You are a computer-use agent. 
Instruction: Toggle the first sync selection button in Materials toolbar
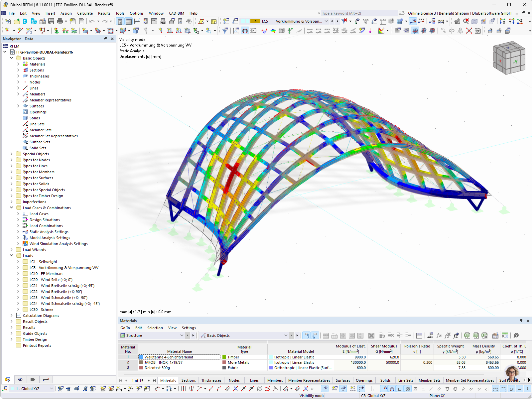[307, 335]
